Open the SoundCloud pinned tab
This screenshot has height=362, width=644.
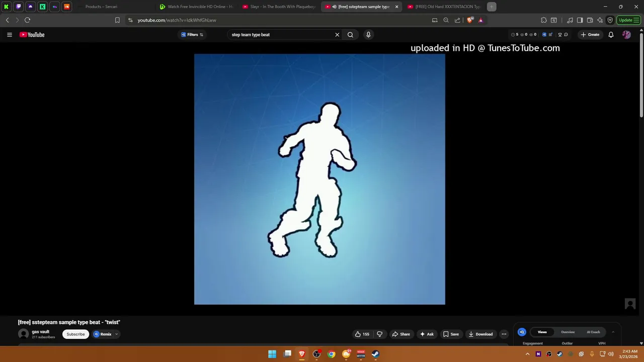coord(66,7)
